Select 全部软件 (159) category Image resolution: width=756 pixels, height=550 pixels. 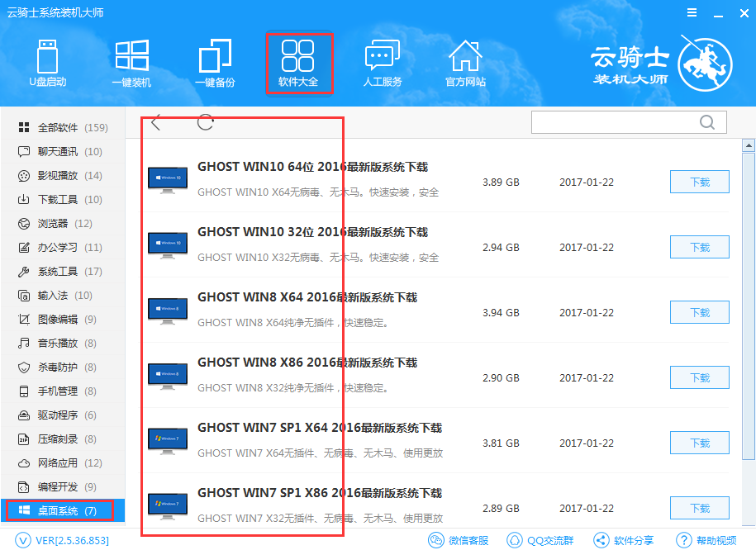coord(63,127)
